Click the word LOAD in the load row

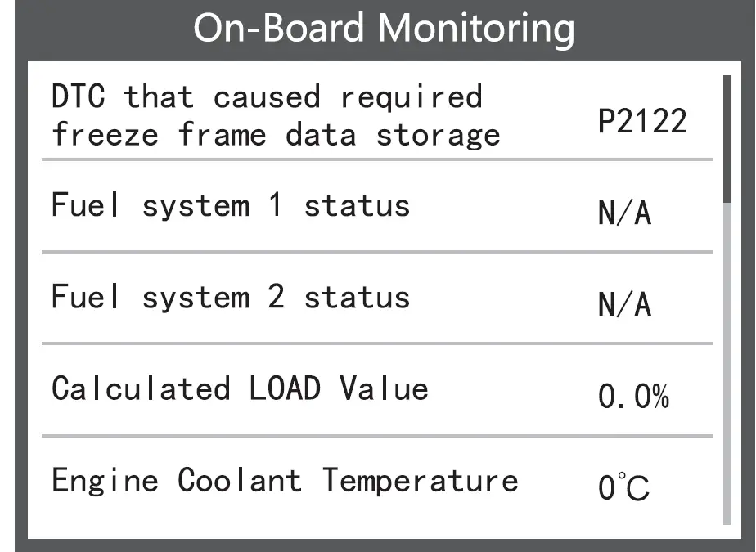coord(285,388)
